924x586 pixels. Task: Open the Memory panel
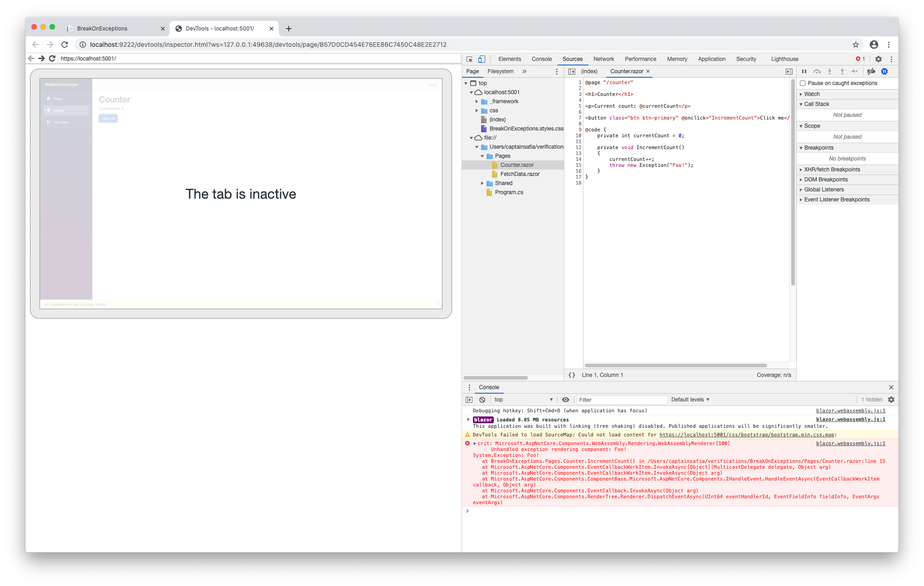[x=677, y=59]
